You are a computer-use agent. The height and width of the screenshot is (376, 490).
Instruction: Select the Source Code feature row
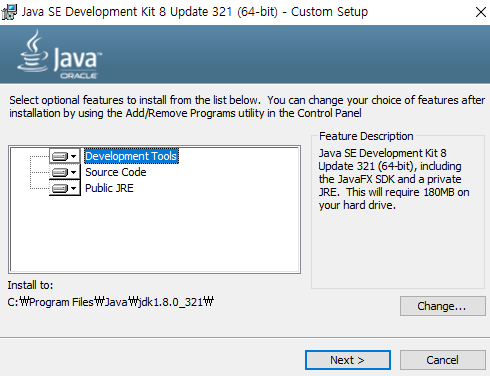[116, 172]
